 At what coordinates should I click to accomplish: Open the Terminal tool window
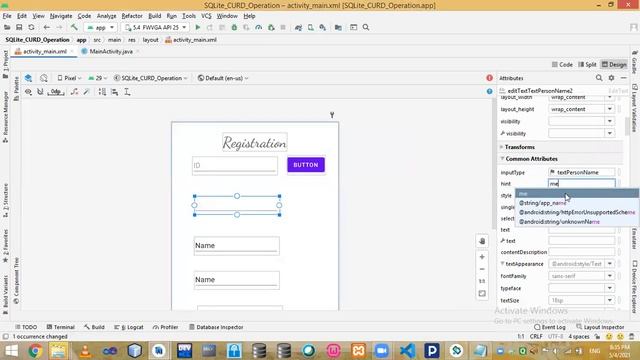[60, 327]
